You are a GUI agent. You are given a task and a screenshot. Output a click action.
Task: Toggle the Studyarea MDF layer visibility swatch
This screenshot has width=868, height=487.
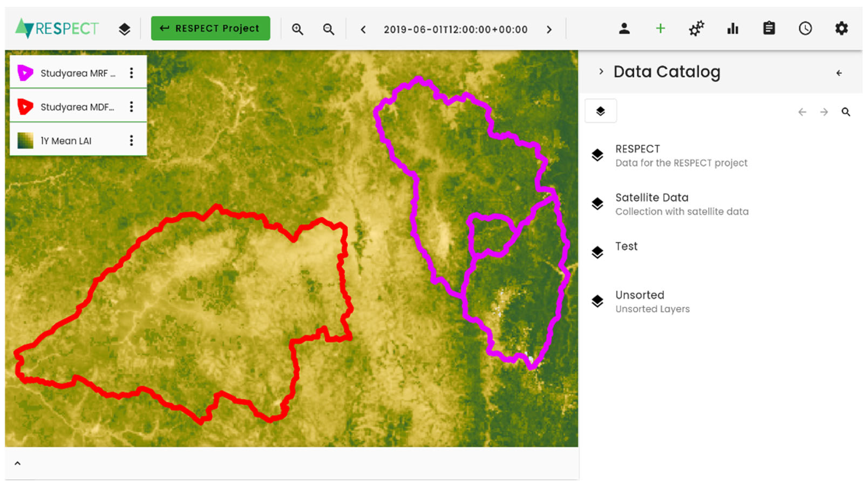click(x=25, y=106)
